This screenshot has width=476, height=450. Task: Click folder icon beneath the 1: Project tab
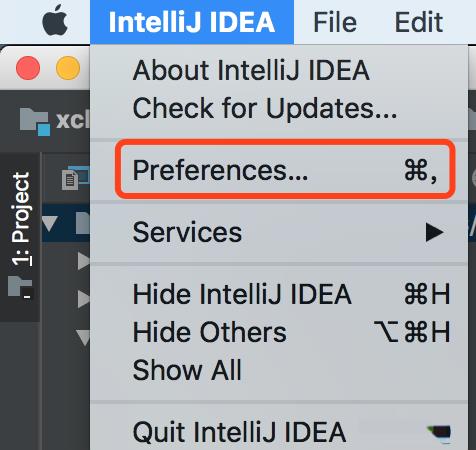[20, 287]
